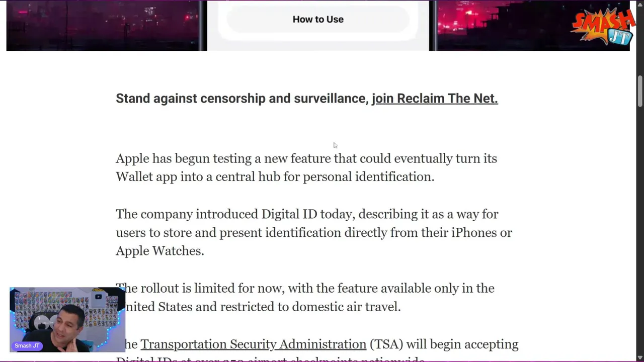Click the left dark cityscape banner image
Image resolution: width=644 pixels, height=362 pixels.
coord(106,25)
